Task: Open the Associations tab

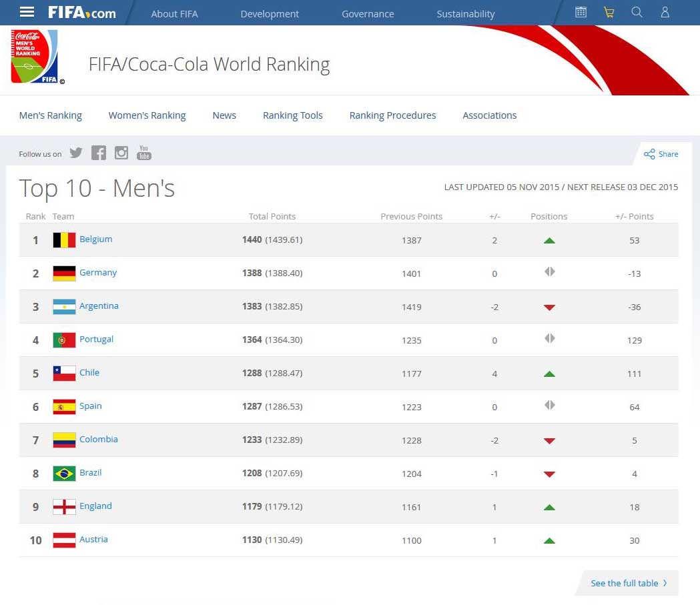Action: 489,115
